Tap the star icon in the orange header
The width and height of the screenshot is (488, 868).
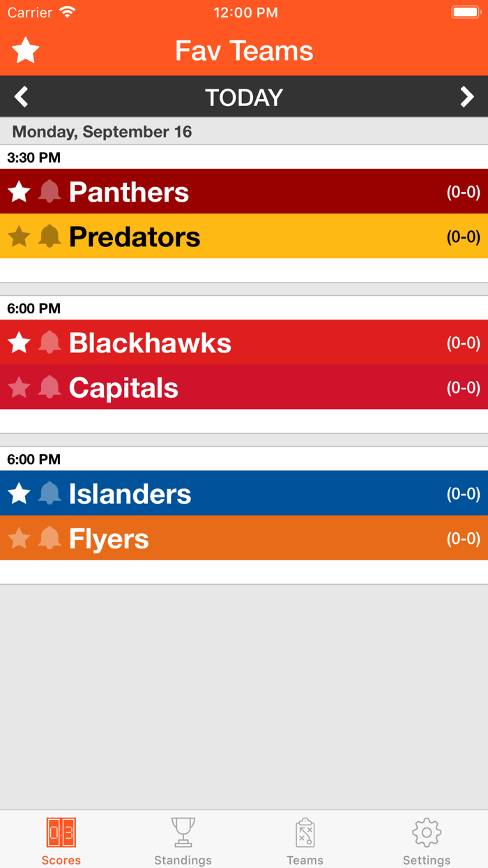tap(24, 50)
